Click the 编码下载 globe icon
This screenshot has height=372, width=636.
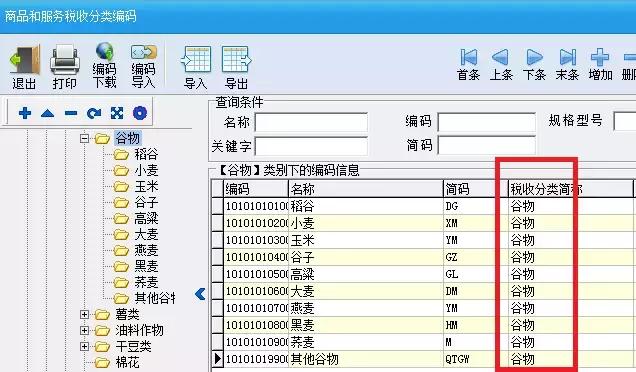tap(104, 52)
